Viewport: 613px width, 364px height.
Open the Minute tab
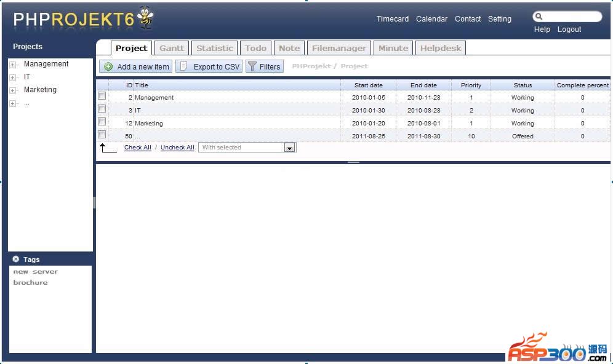pos(393,48)
